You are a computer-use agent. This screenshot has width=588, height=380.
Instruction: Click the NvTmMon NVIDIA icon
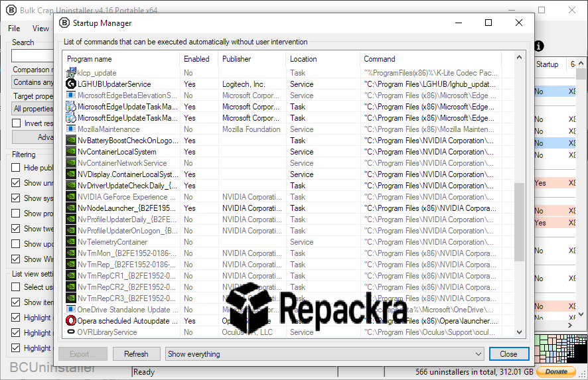click(71, 253)
